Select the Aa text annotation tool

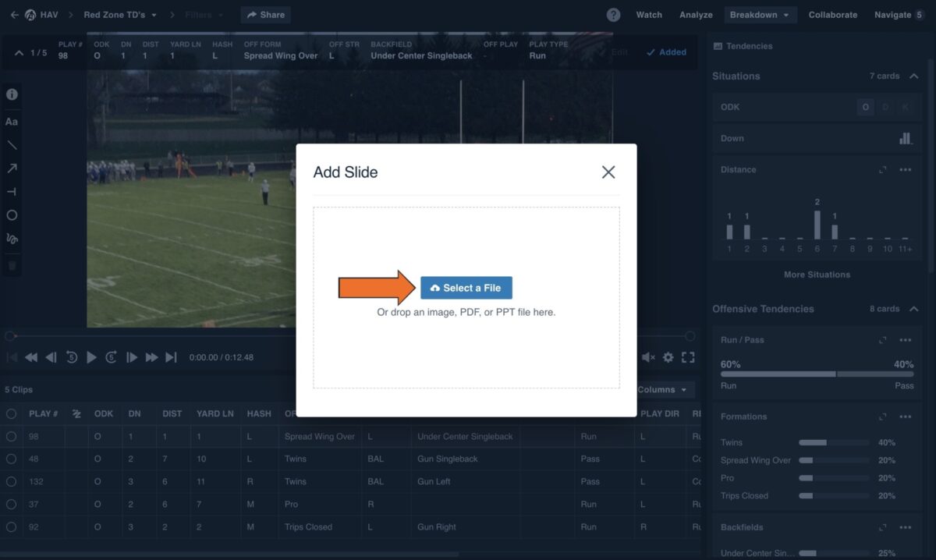point(12,121)
